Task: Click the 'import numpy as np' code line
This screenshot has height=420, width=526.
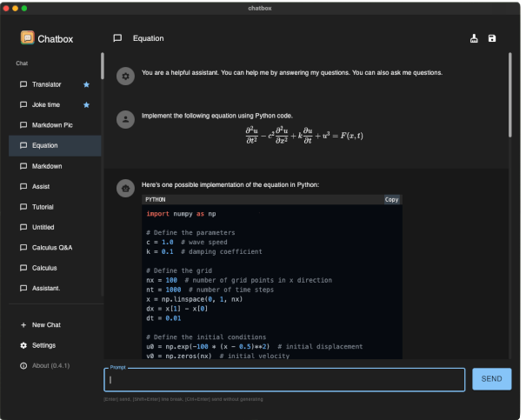Action: [181, 214]
